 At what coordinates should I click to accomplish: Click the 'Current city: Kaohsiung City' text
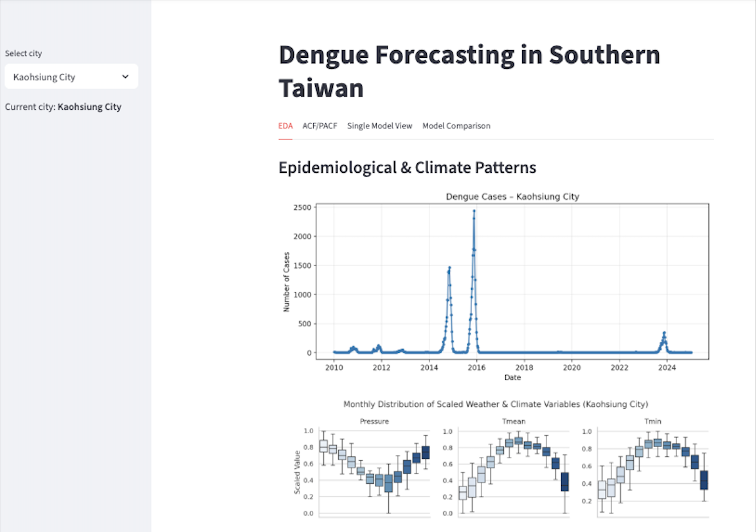point(63,107)
